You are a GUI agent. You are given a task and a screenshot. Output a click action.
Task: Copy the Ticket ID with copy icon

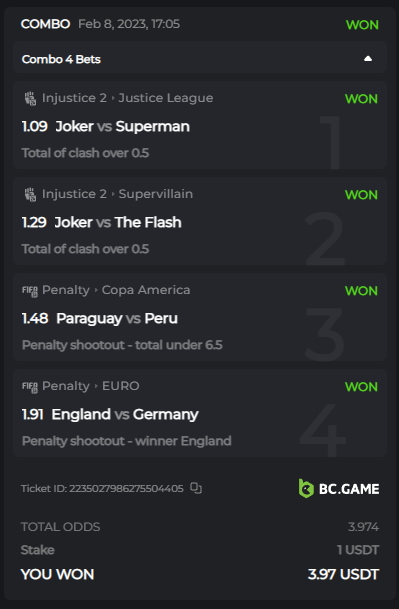click(196, 488)
